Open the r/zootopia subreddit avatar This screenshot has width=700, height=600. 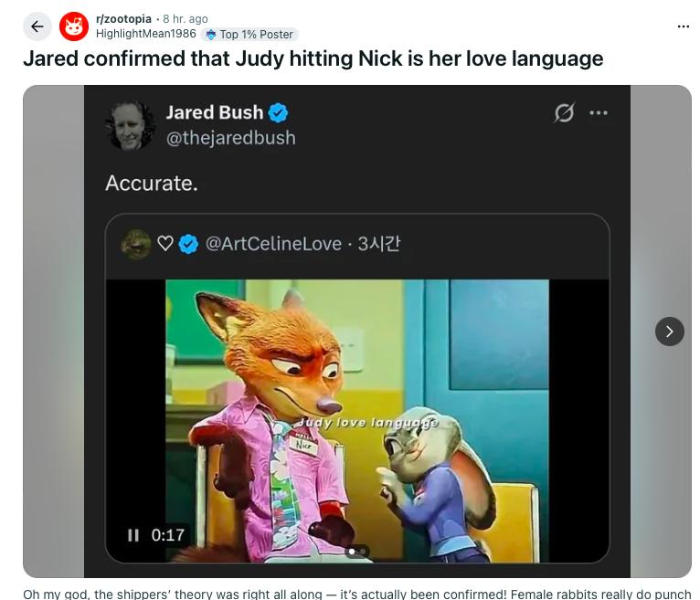coord(74,26)
